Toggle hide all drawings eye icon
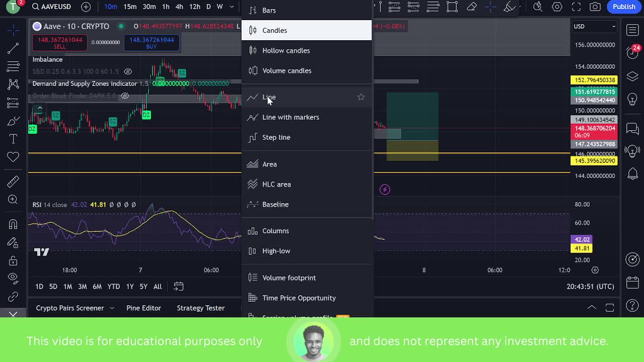The height and width of the screenshot is (362, 644). click(13, 278)
